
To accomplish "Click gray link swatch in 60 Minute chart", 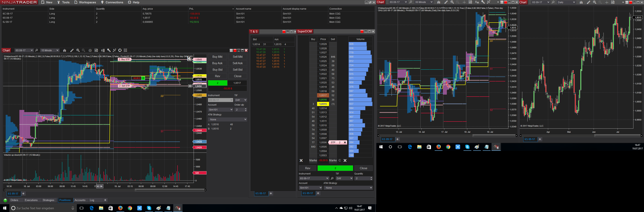I will click(502, 2).
